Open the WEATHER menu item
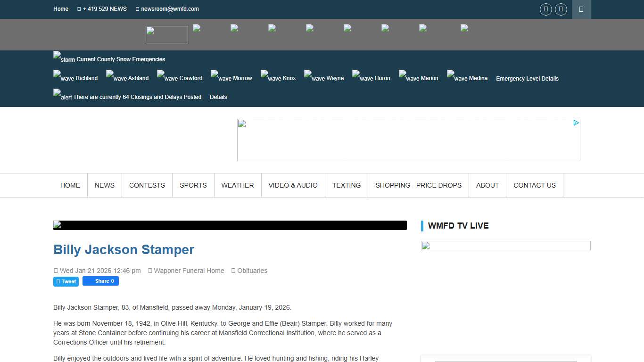Screen dimensions: 644x362 click(x=238, y=185)
